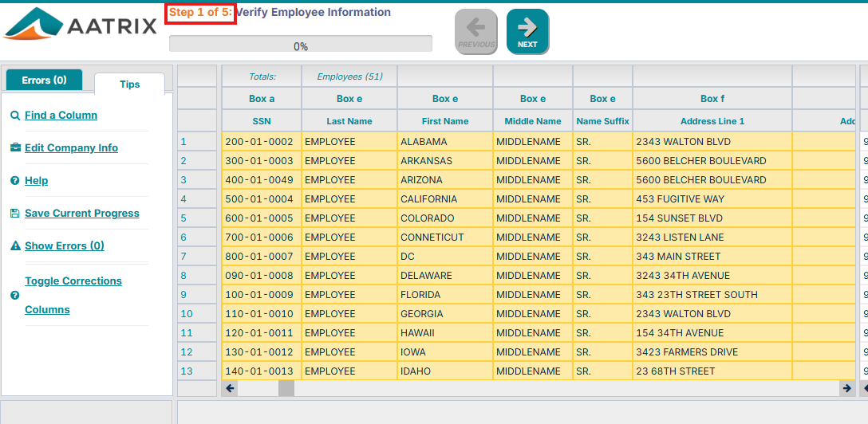Open the Edit Company Info link
The width and height of the screenshot is (868, 424).
click(x=72, y=147)
